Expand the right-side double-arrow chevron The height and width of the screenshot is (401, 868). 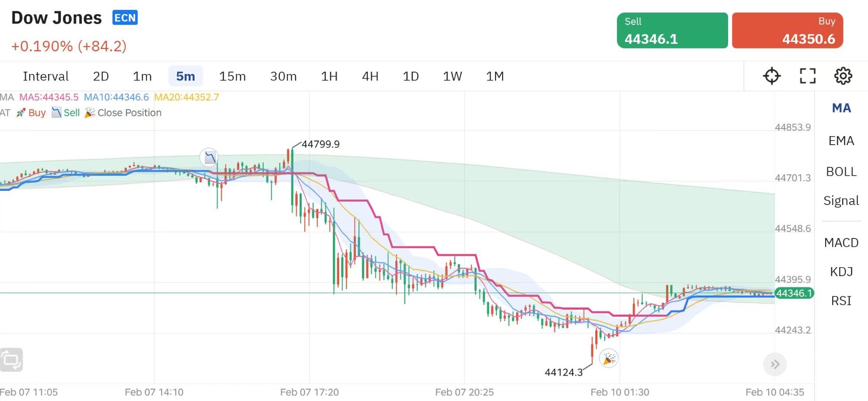774,364
